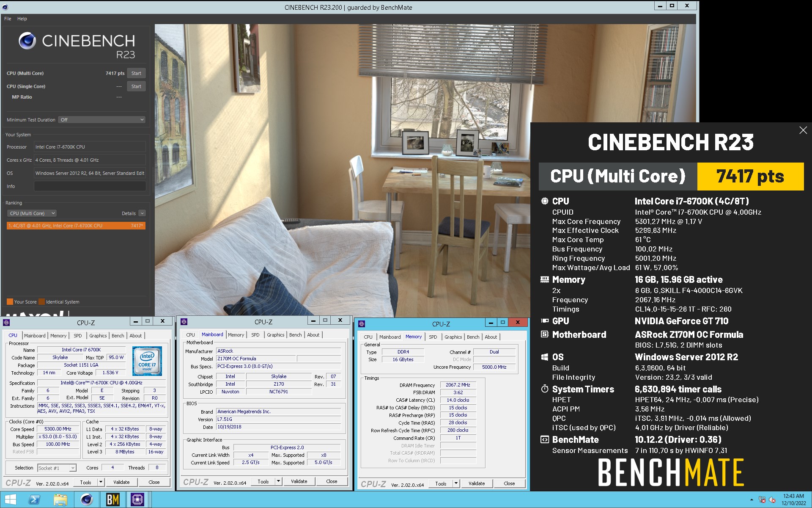
Task: Expand the ranking Details dropdown arrow
Action: [x=142, y=213]
